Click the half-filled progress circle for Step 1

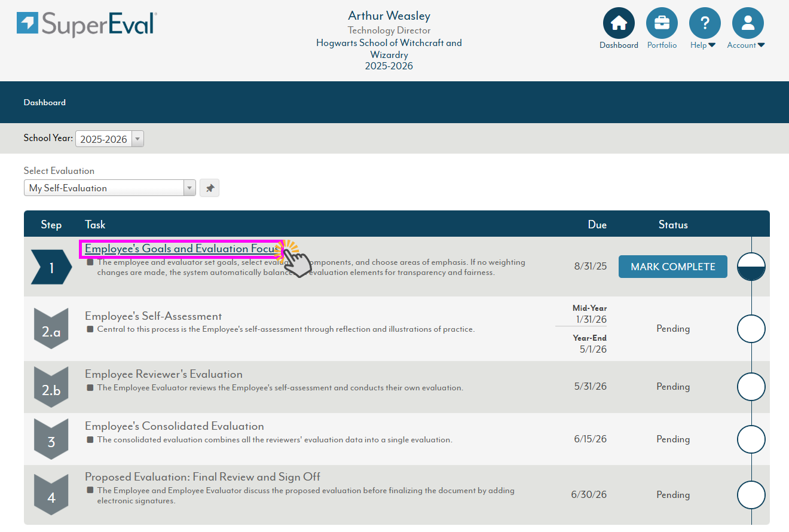751,267
